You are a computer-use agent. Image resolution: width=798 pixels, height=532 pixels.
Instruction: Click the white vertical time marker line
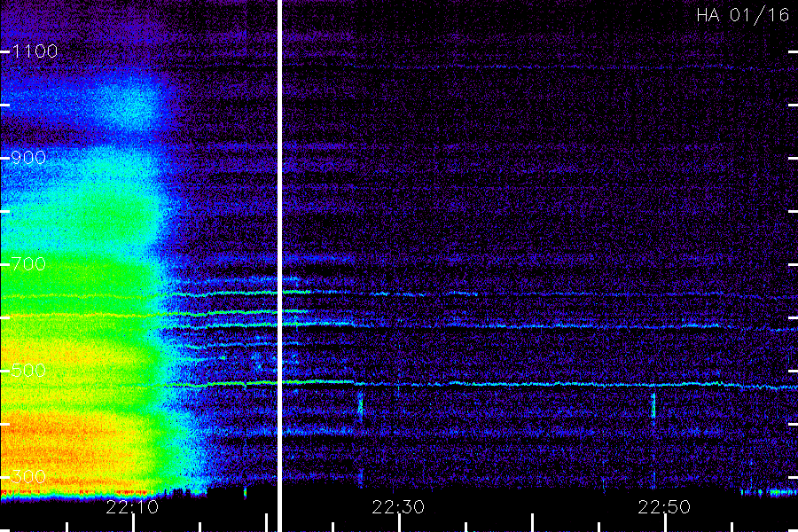pos(279,266)
